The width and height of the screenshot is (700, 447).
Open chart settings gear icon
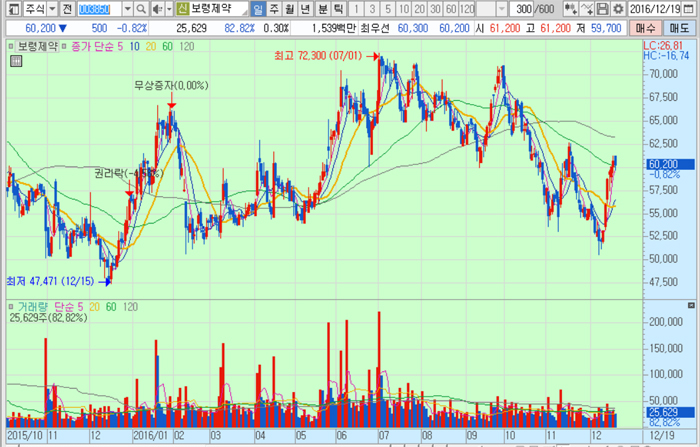click(x=618, y=8)
